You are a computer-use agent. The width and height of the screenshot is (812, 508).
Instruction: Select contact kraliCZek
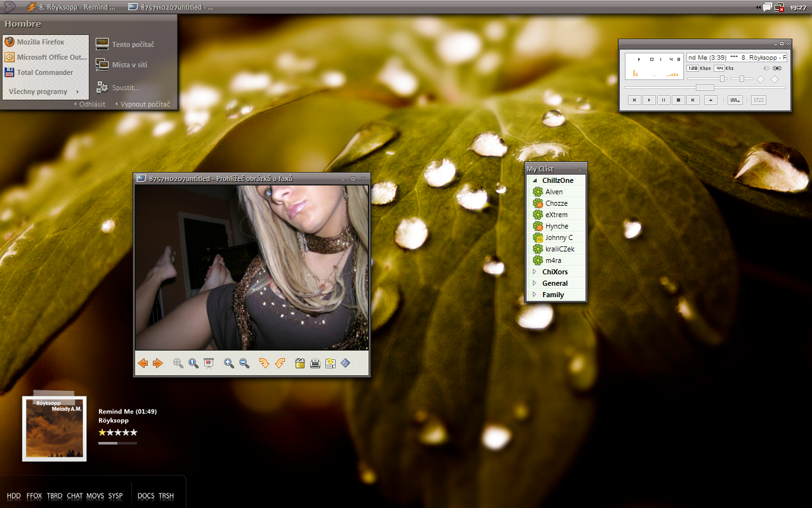point(556,249)
